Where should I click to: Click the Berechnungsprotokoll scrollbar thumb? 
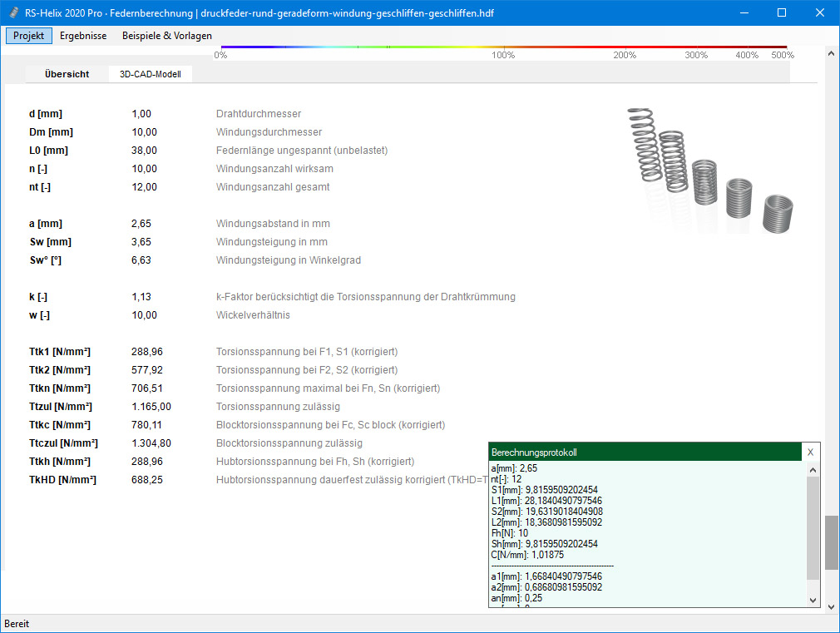coord(813,528)
